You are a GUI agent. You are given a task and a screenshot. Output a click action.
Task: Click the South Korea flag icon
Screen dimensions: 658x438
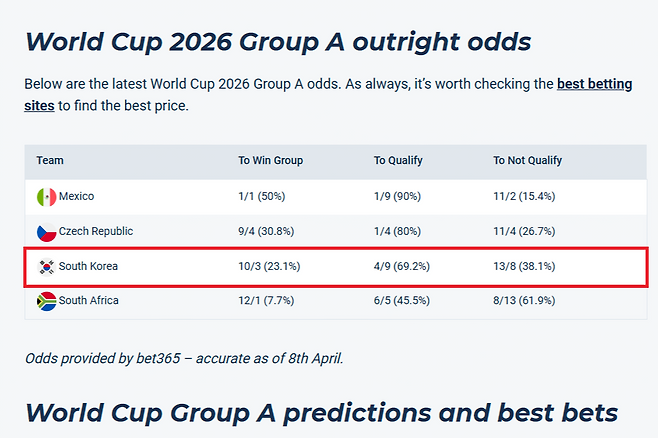(x=46, y=266)
